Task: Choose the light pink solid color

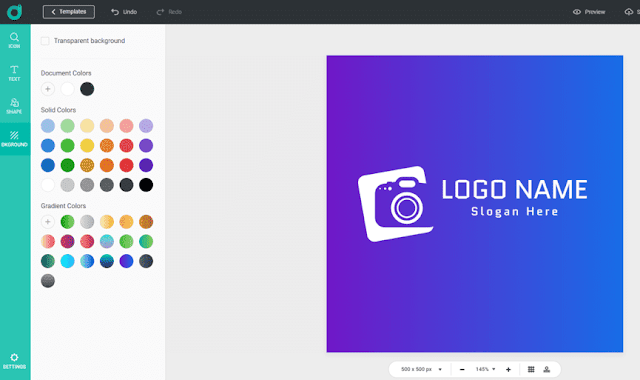Action: 126,126
